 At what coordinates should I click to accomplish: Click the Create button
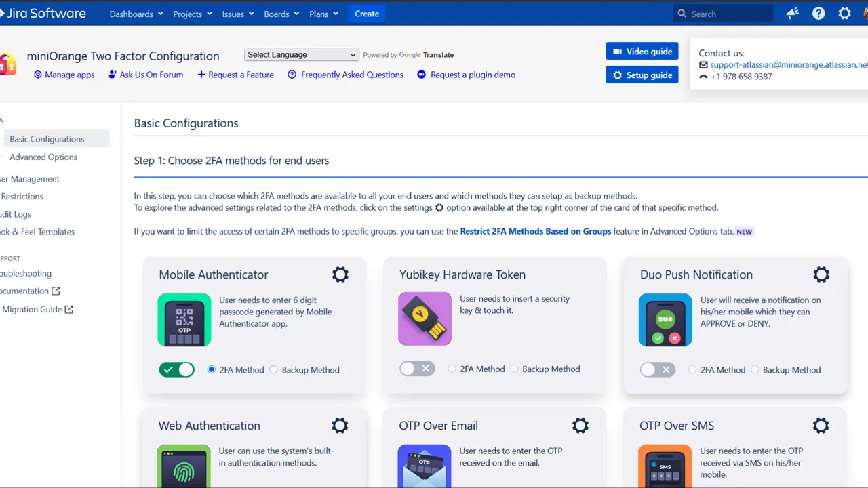click(x=367, y=14)
